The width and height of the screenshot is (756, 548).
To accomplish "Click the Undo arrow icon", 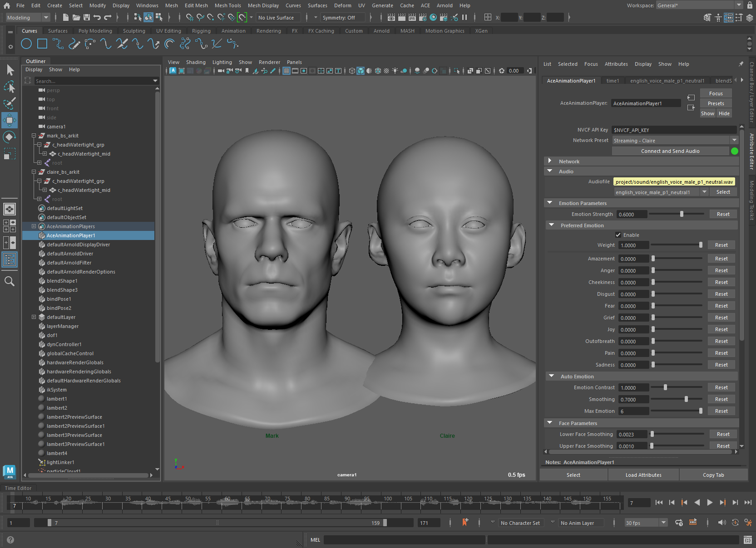I will point(97,18).
